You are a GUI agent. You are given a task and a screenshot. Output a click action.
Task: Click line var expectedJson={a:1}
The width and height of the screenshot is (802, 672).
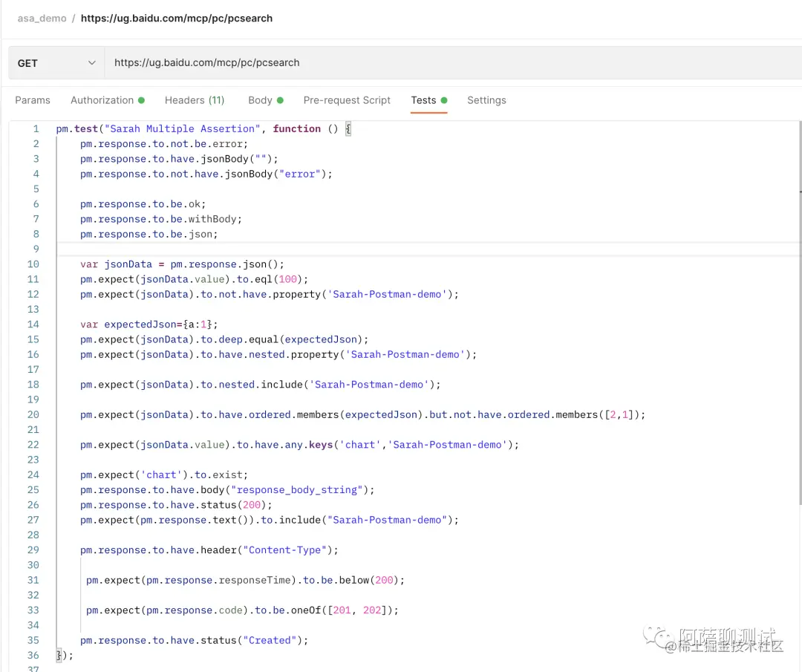pyautogui.click(x=149, y=324)
